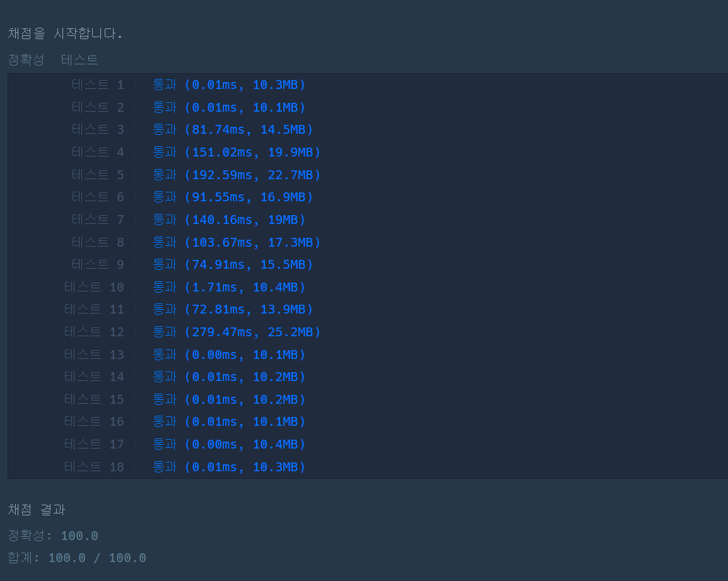
Task: Expand the arrow beside 테스트 9
Action: [x=136, y=264]
